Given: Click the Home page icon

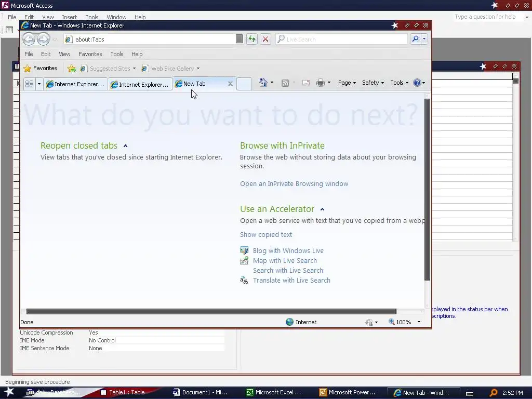Looking at the screenshot, I should click(263, 83).
